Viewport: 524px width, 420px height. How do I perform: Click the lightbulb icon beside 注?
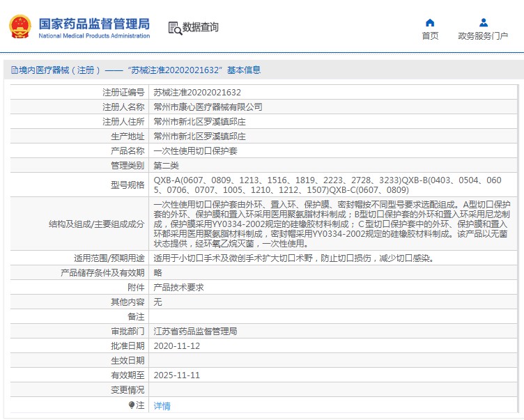tap(131, 405)
